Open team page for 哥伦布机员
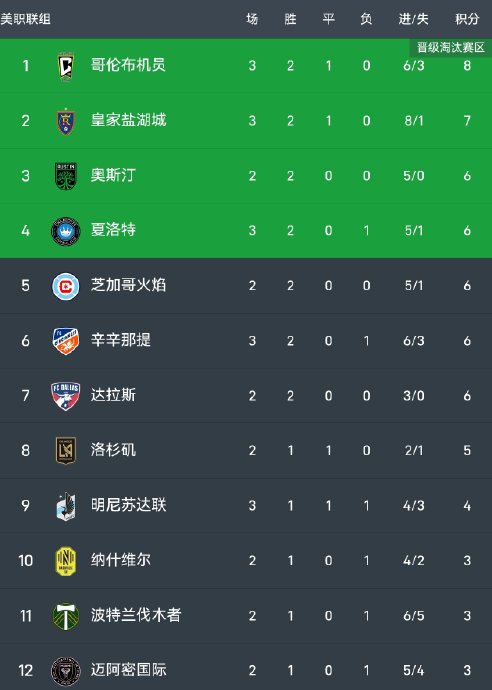Screen dimensions: 492x690 pyautogui.click(x=128, y=65)
